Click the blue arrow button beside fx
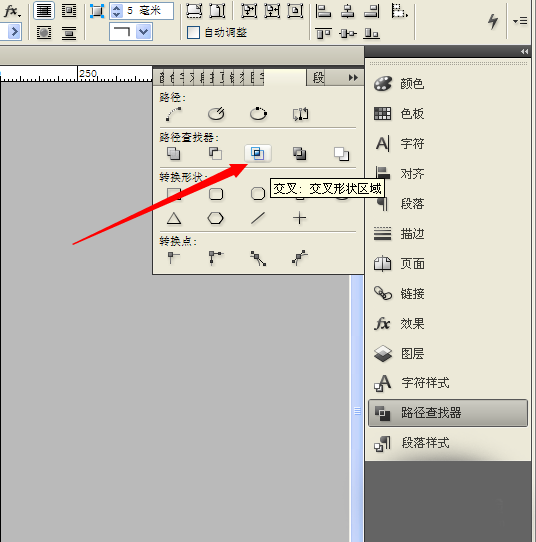The height and width of the screenshot is (542, 536). [x=14, y=32]
